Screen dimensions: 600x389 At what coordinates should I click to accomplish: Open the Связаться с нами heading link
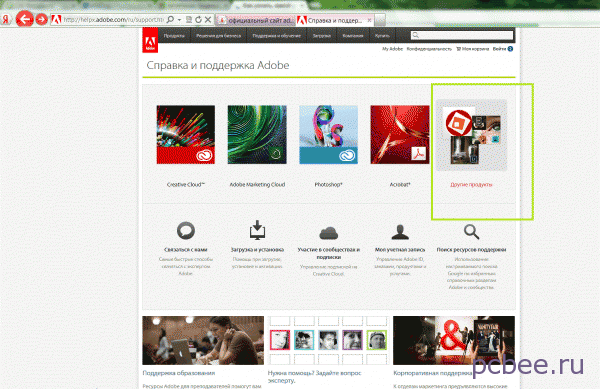click(x=186, y=249)
